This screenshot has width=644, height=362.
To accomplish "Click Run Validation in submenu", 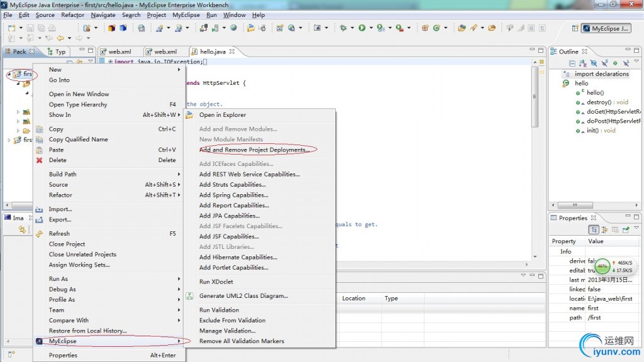I will coord(219,310).
